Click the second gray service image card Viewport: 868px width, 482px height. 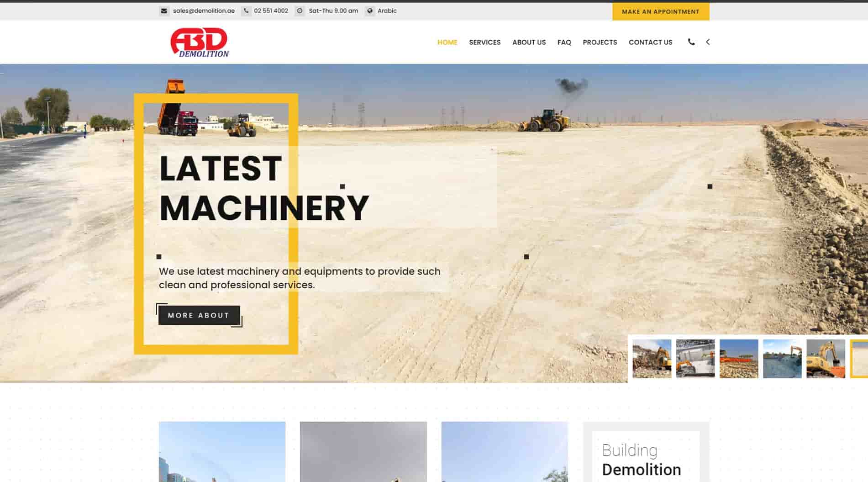pos(363,452)
